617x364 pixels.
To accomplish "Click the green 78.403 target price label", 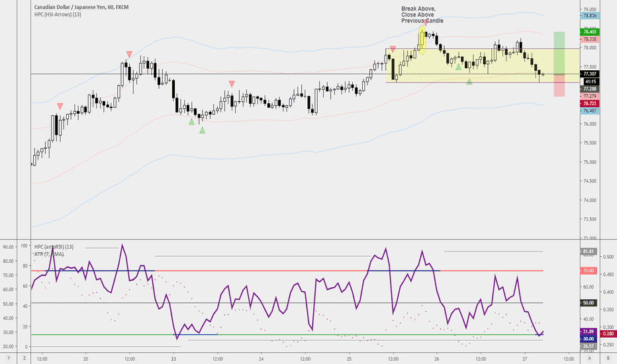I will coord(589,32).
